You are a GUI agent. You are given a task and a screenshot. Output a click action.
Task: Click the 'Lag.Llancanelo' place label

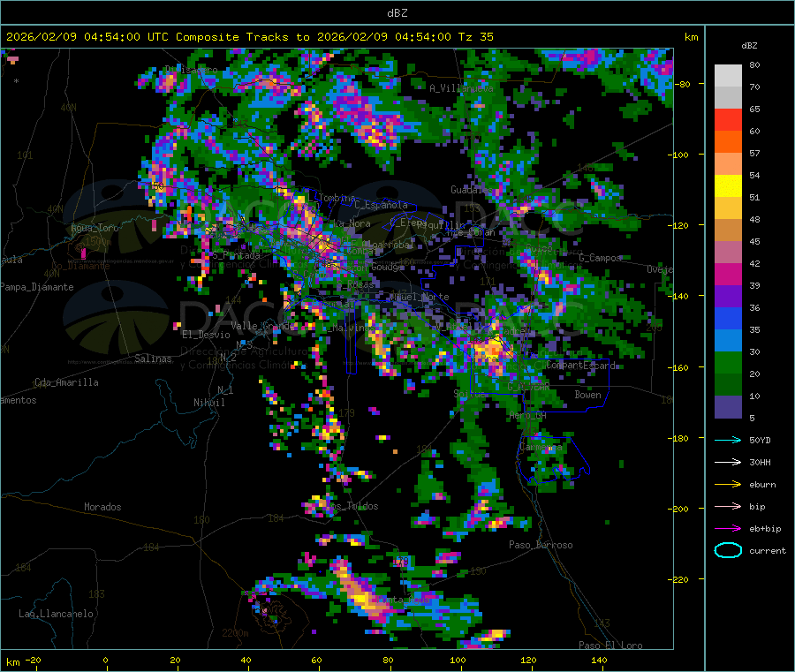[x=56, y=614]
